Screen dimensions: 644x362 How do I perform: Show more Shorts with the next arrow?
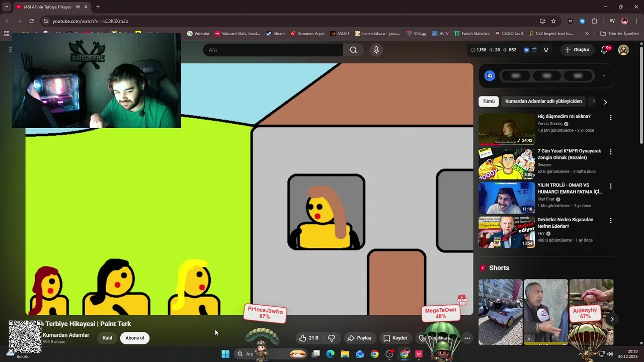(612, 319)
